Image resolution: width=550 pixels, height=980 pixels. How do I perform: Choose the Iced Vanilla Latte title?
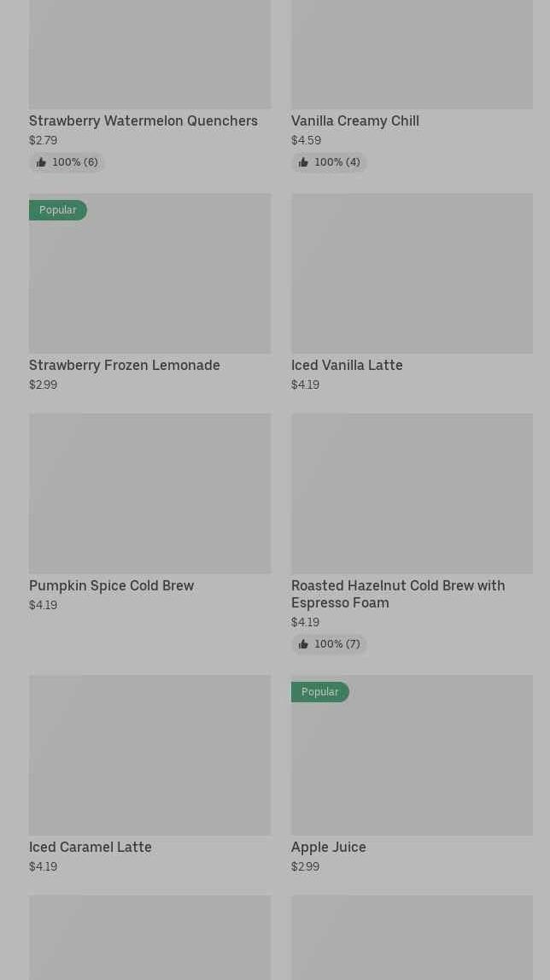[x=347, y=365]
